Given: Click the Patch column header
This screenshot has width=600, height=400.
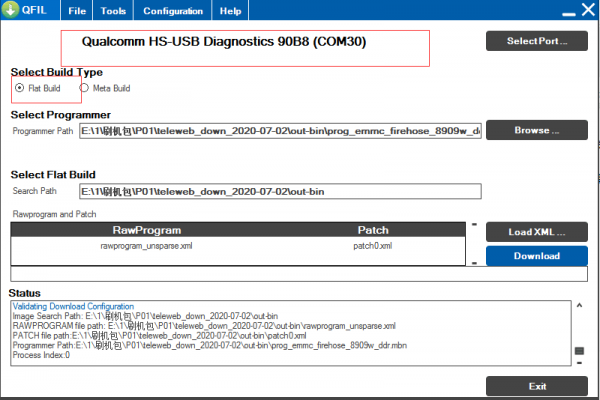Looking at the screenshot, I should coord(373,230).
